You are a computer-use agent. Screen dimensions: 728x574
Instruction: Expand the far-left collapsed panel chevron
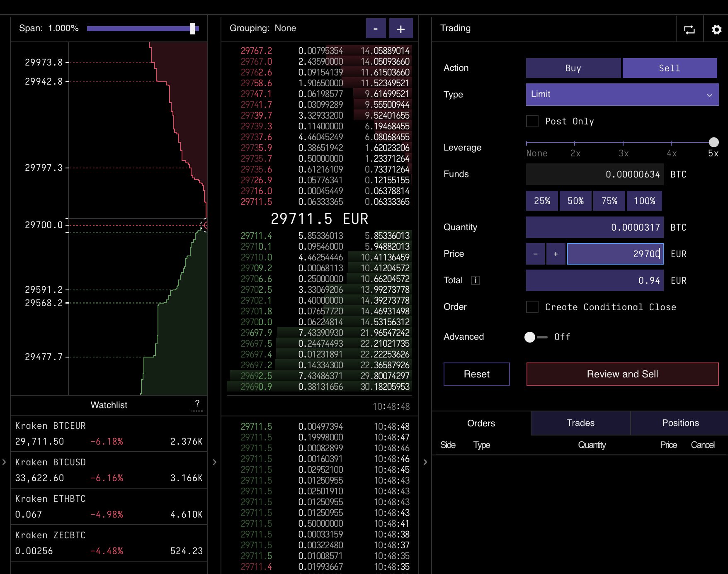[4, 462]
